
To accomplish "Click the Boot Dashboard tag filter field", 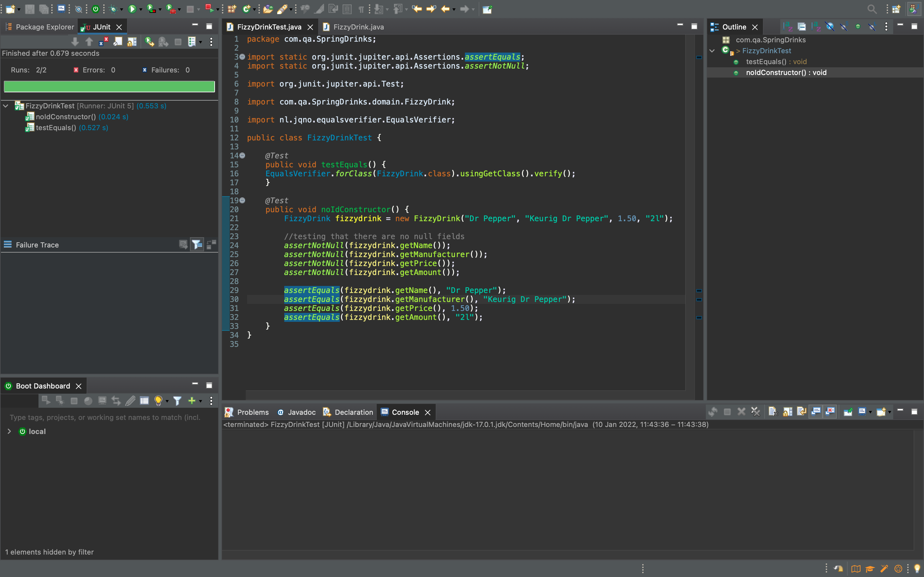I will [x=105, y=417].
